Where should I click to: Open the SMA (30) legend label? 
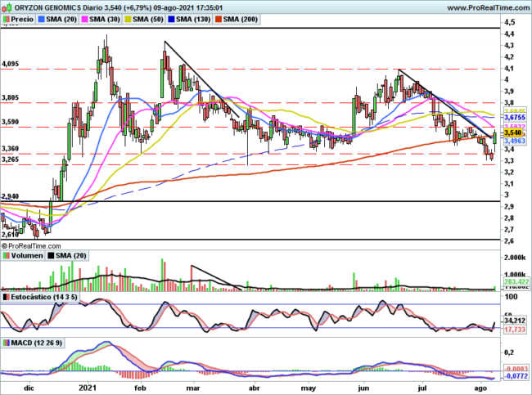[x=105, y=20]
